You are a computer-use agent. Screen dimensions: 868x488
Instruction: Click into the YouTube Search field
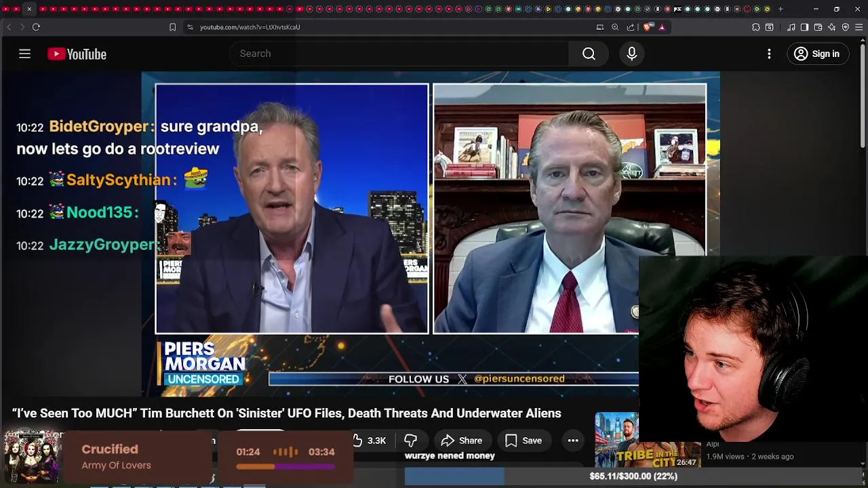pyautogui.click(x=400, y=54)
